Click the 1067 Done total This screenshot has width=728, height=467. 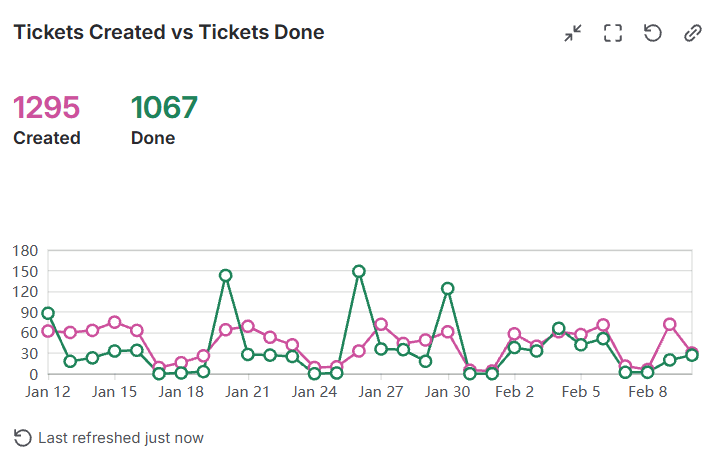[x=164, y=107]
